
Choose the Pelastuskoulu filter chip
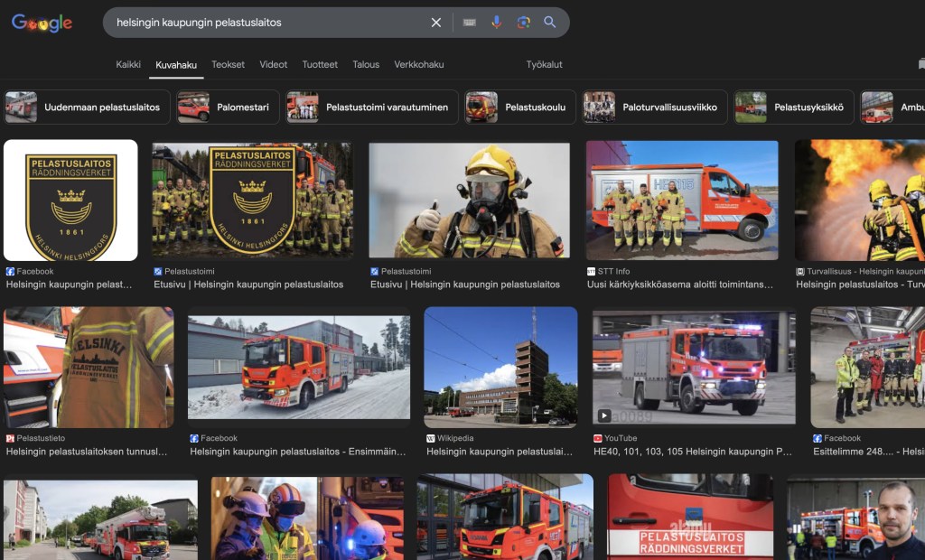coord(519,107)
